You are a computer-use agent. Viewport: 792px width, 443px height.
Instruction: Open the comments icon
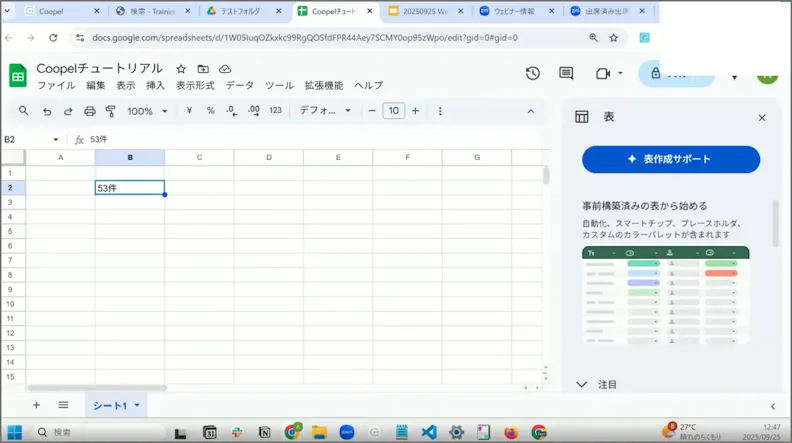coord(566,73)
